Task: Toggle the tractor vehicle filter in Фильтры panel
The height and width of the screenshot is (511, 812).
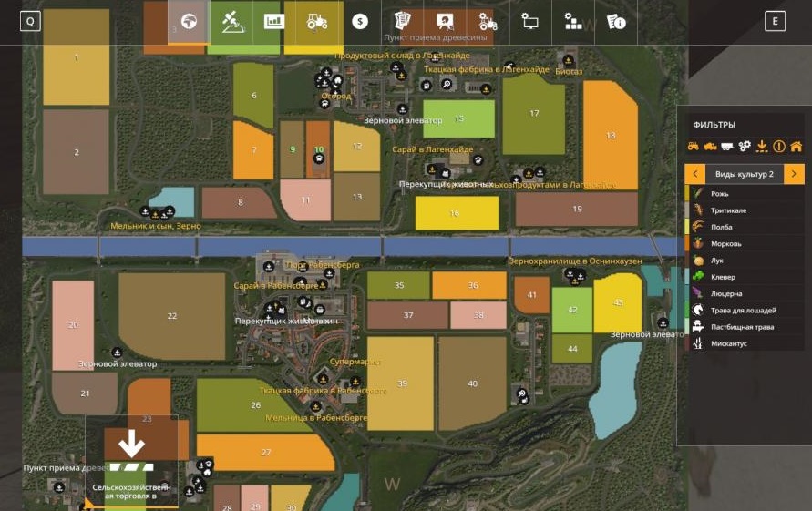Action: [x=693, y=146]
